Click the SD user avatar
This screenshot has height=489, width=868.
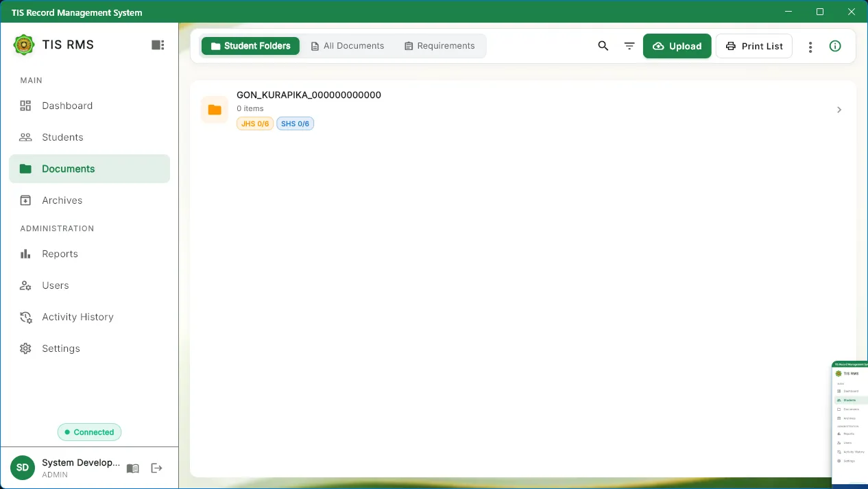[23, 468]
